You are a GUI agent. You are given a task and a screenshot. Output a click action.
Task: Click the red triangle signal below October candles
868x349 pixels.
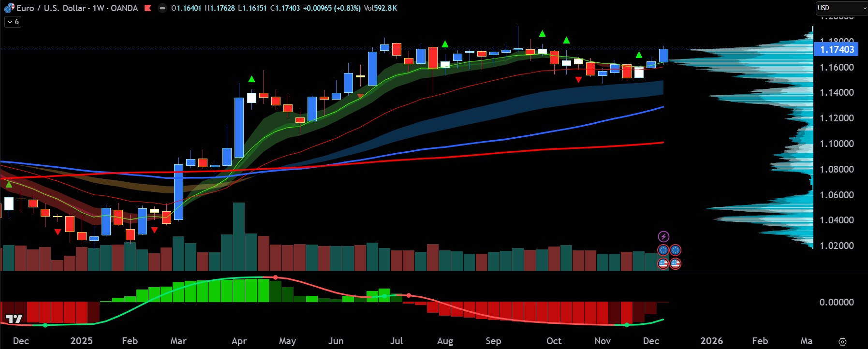click(x=578, y=80)
